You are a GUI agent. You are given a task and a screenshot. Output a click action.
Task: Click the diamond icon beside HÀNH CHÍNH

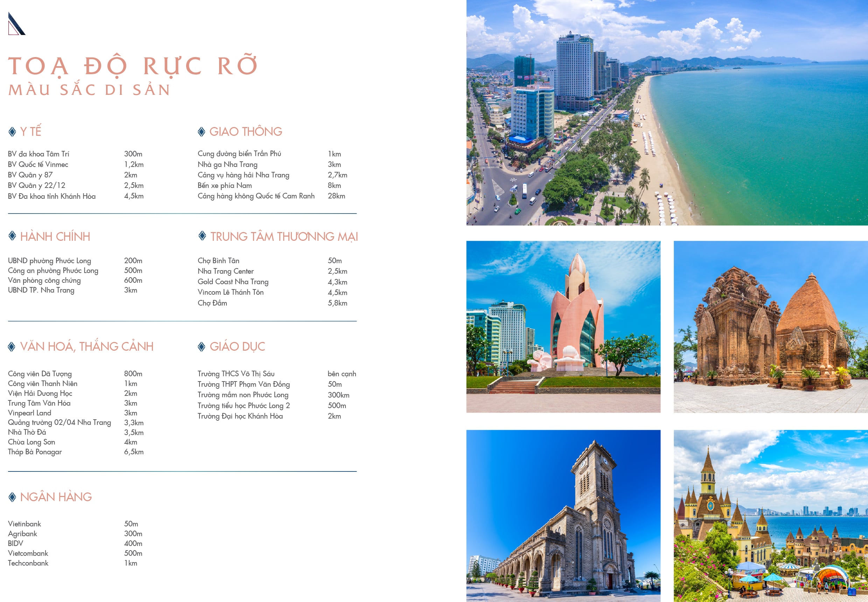pyautogui.click(x=12, y=236)
